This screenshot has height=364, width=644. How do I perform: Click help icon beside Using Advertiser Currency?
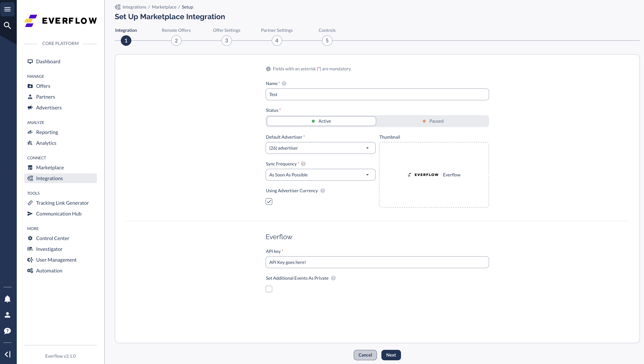(323, 191)
